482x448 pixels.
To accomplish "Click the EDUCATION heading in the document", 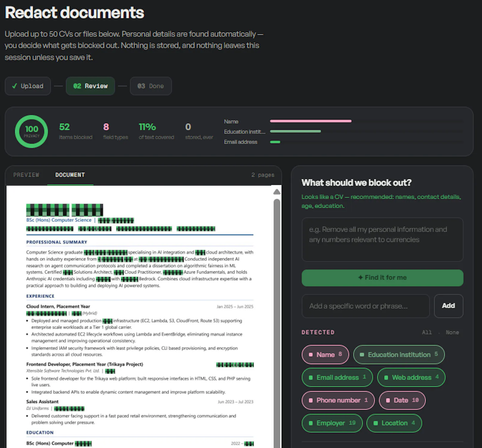I will tap(40, 433).
